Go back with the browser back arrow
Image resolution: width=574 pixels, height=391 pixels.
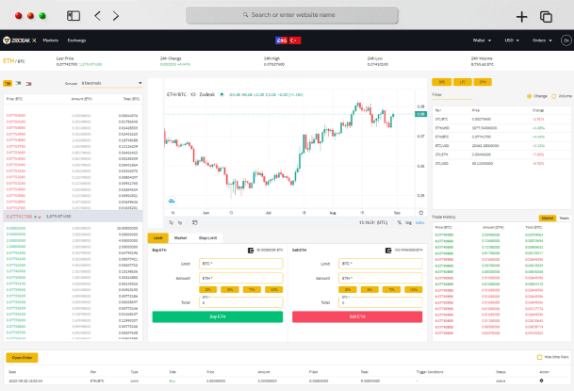pyautogui.click(x=97, y=16)
